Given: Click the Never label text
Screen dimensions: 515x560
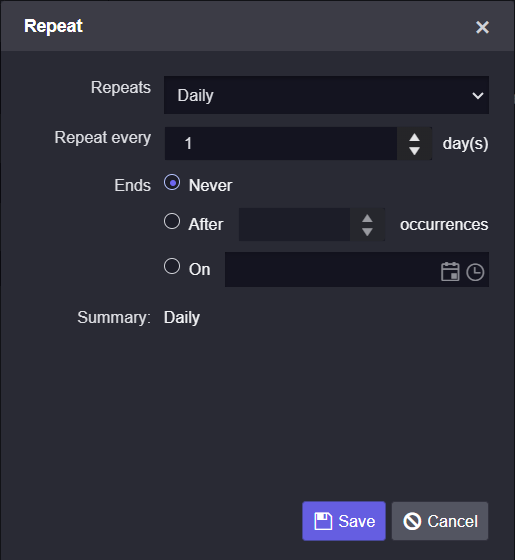Looking at the screenshot, I should pyautogui.click(x=211, y=185).
